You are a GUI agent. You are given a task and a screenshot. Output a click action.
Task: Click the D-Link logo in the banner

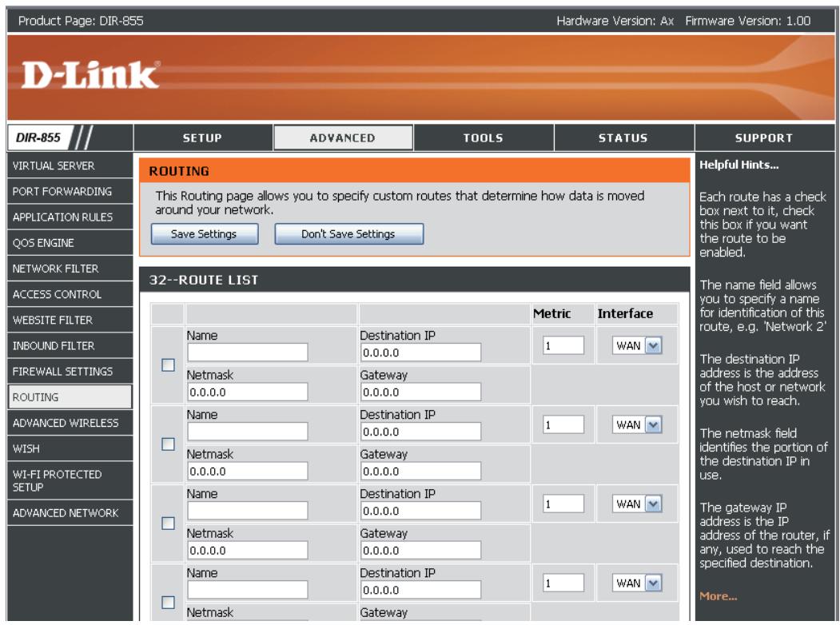[90, 74]
